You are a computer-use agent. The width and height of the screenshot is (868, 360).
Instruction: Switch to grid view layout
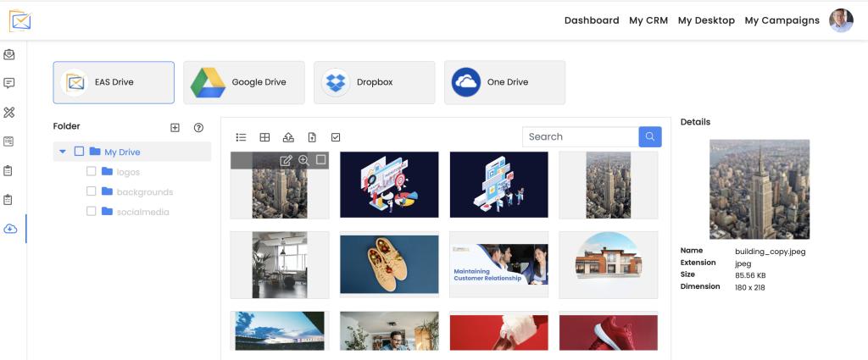click(x=264, y=137)
